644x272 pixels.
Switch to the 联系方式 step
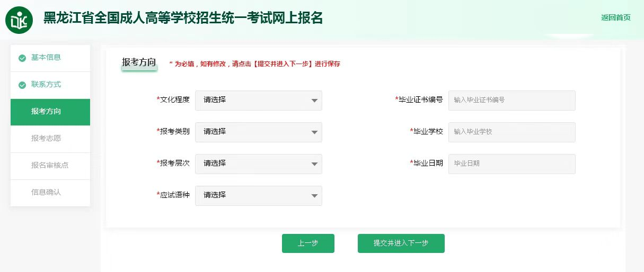point(50,85)
